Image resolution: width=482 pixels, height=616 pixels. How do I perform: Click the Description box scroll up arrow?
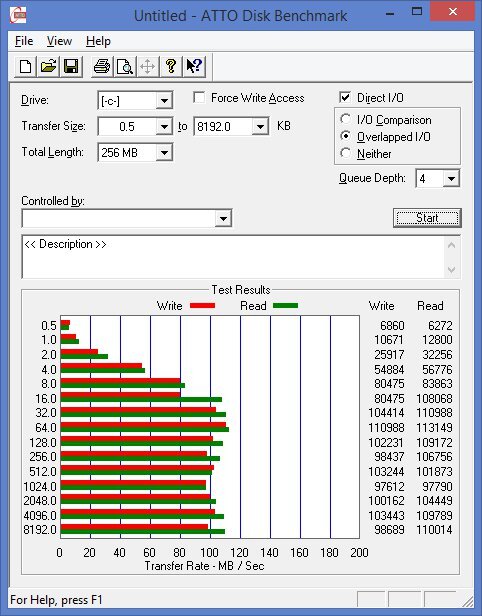[x=452, y=246]
